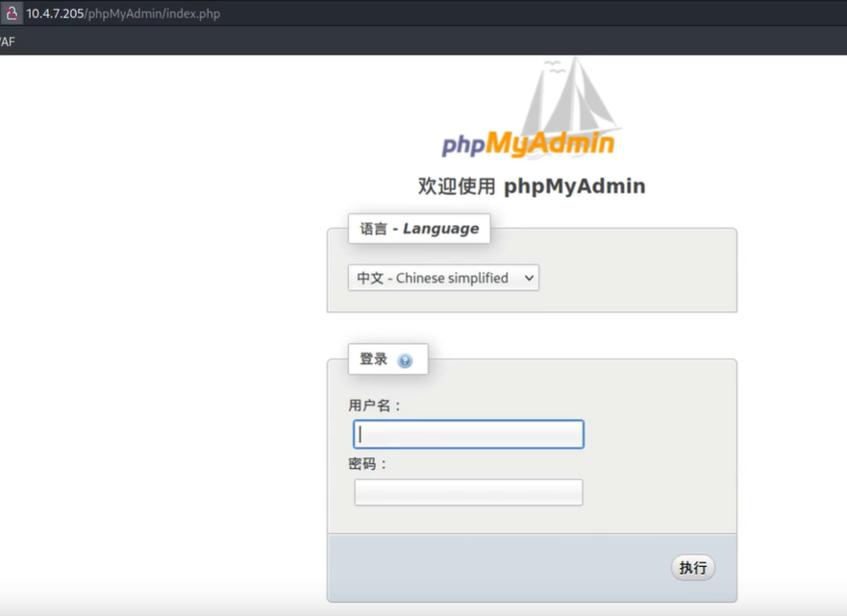Click the 语言 - Language legend
This screenshot has height=616, width=847.
click(419, 229)
